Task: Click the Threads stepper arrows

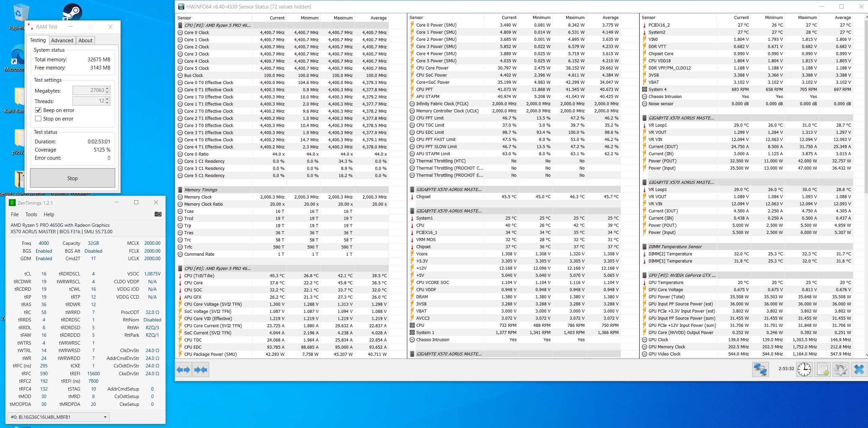Action: point(107,101)
